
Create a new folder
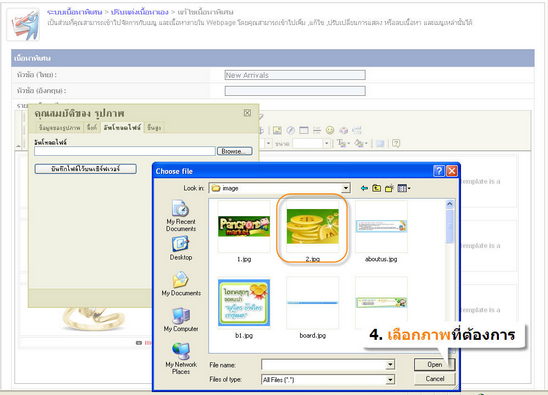[389, 188]
